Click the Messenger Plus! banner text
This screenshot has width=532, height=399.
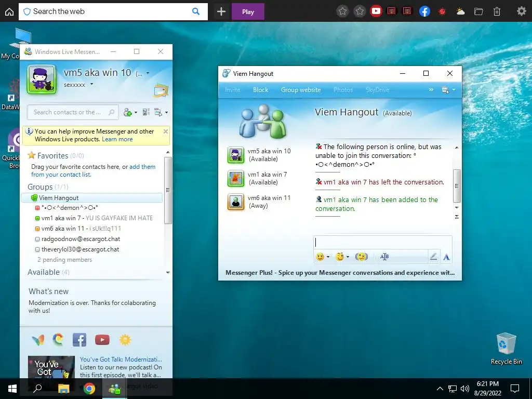click(340, 273)
